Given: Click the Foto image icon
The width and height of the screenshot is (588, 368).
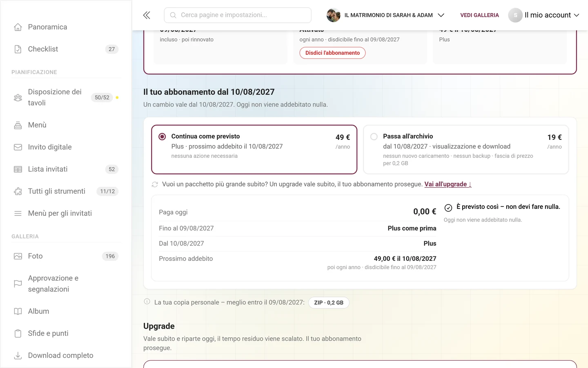Looking at the screenshot, I should (x=18, y=256).
